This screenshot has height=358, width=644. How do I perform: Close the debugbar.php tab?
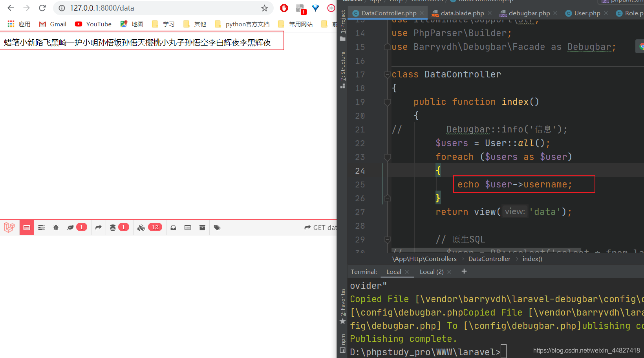click(555, 13)
